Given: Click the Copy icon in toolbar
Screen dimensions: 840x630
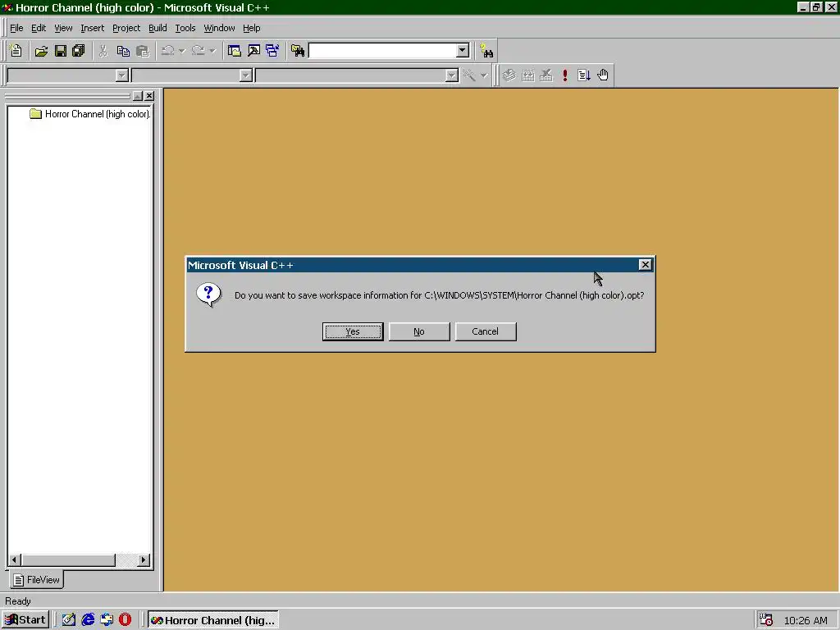Looking at the screenshot, I should (x=123, y=51).
